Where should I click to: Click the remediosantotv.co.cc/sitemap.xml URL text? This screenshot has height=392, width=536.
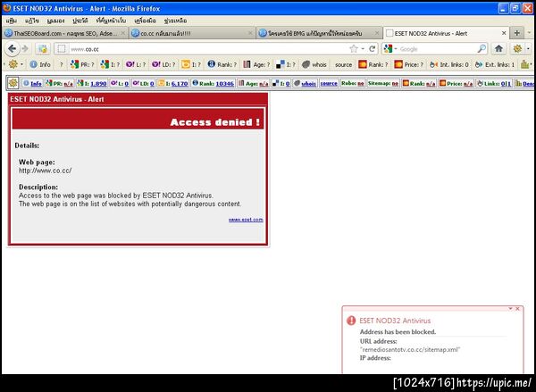(410, 349)
